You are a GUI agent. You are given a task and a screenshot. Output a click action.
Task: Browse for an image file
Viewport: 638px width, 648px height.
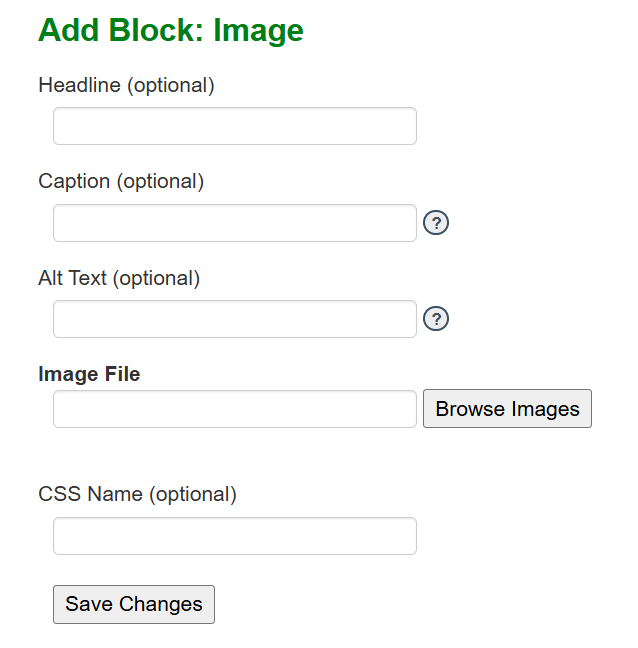pyautogui.click(x=507, y=409)
